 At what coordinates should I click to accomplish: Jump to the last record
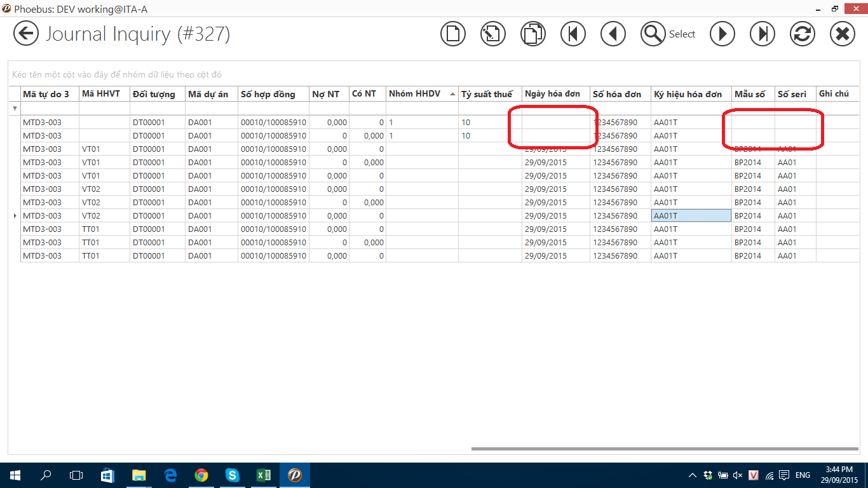[763, 34]
